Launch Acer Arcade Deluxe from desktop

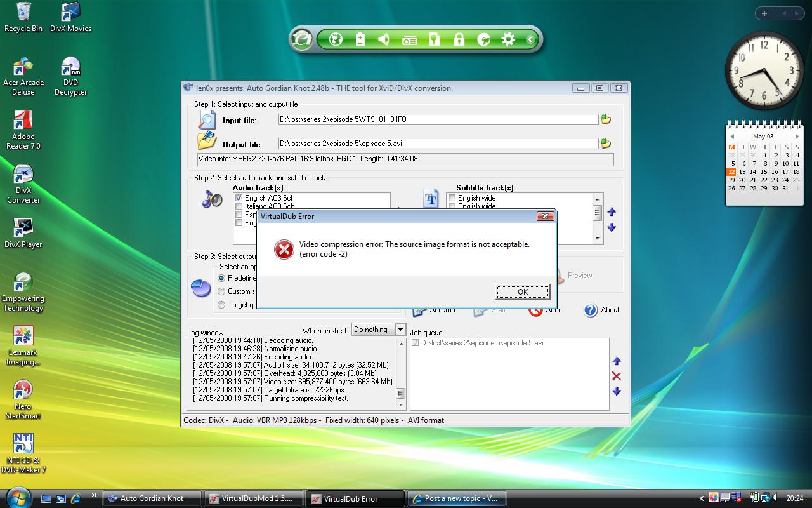23,76
